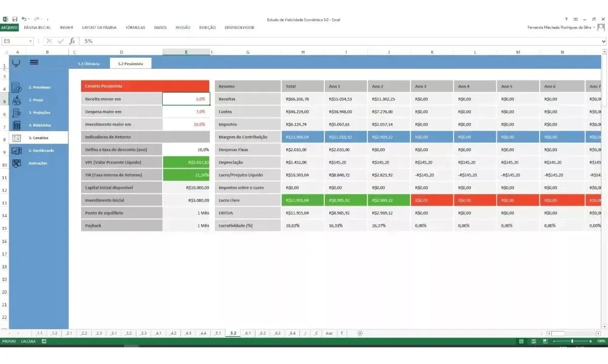Select the _4.4 sheet tab
Viewport: 608px width, 364px height.
click(203, 333)
